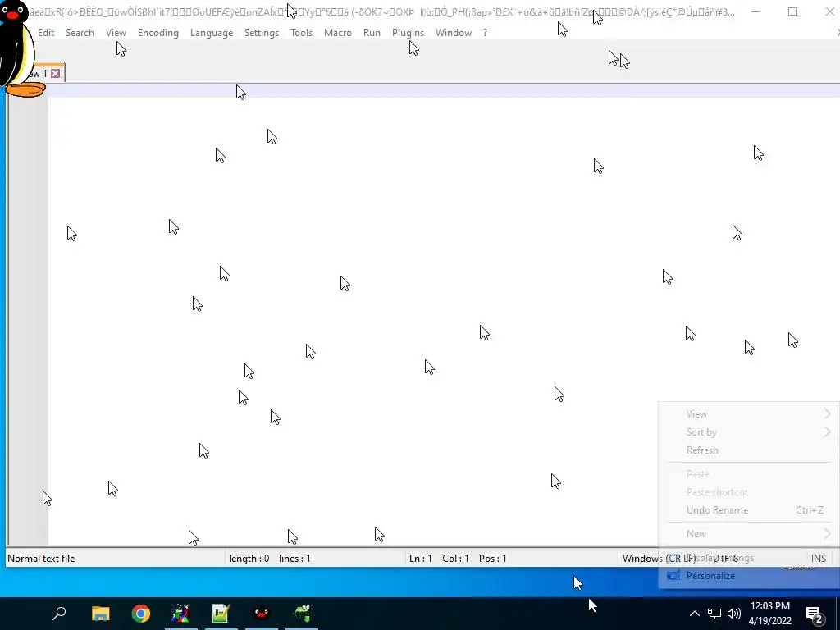Screen dimensions: 840x630
Task: Open the Window menu
Action: click(453, 33)
